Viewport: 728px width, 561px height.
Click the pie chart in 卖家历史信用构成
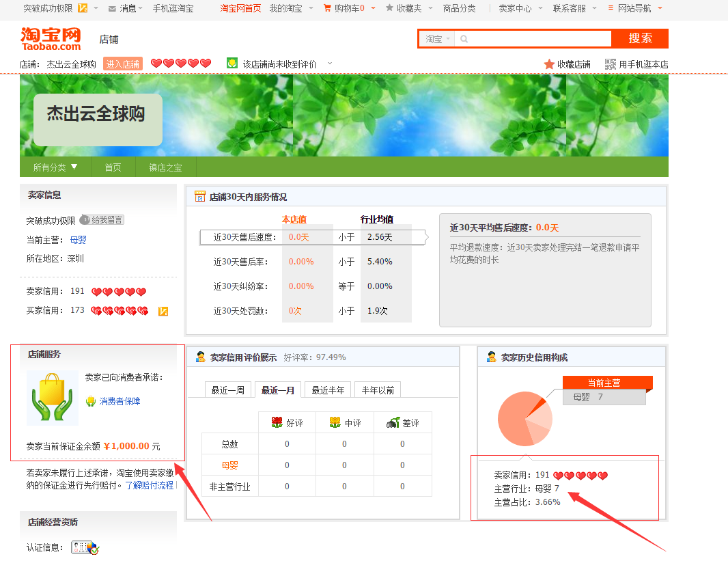[x=525, y=419]
